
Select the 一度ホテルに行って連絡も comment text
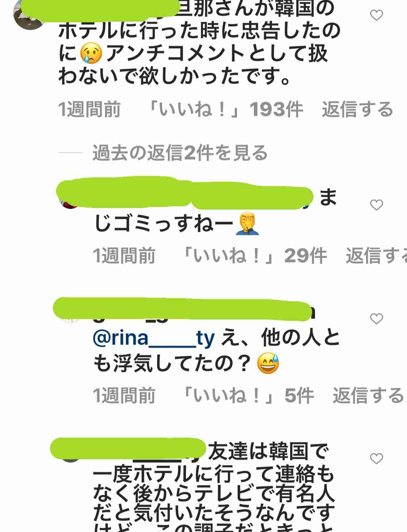(x=213, y=475)
